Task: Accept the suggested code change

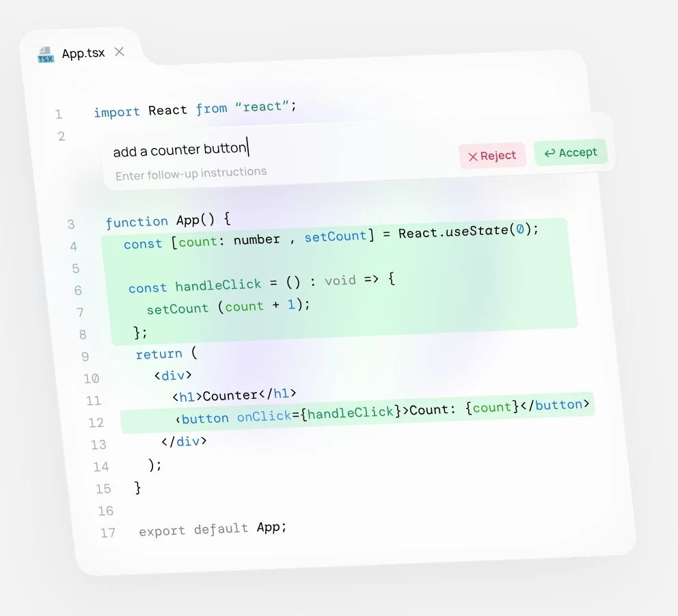Action: coord(571,152)
